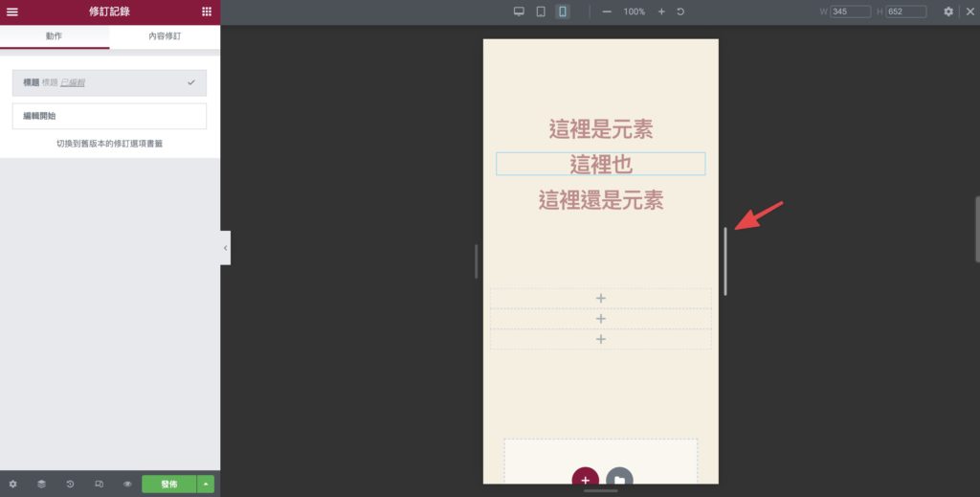Click the third empty column plus
The image size is (980, 497).
[601, 339]
